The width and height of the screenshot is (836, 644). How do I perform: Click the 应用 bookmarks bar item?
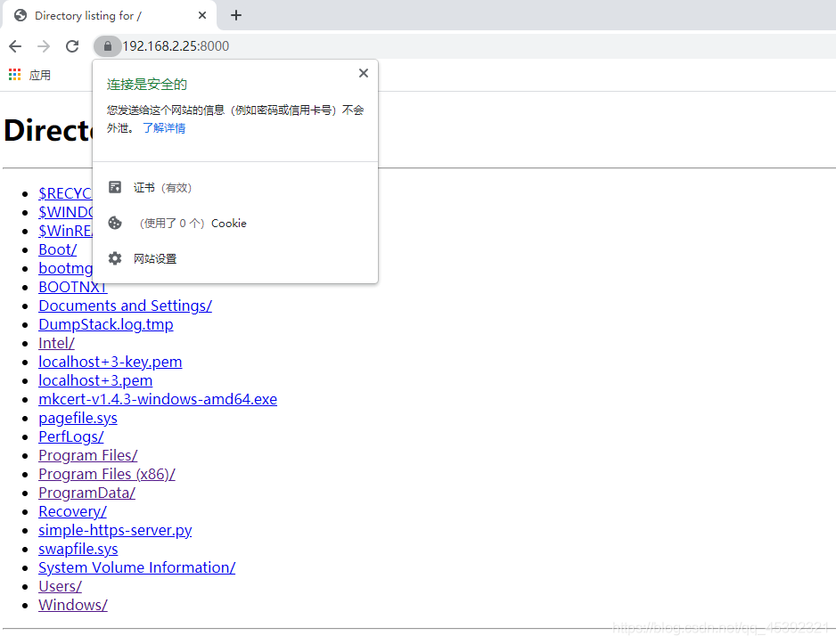pos(39,75)
